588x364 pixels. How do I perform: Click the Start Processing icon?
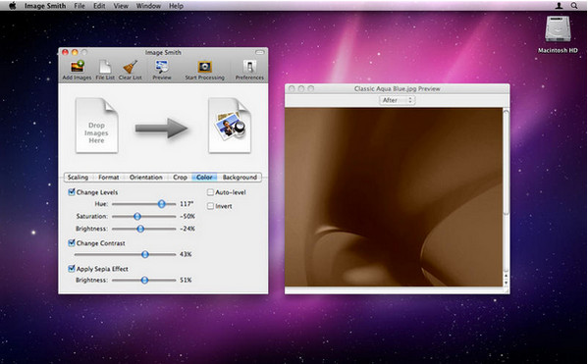[205, 67]
